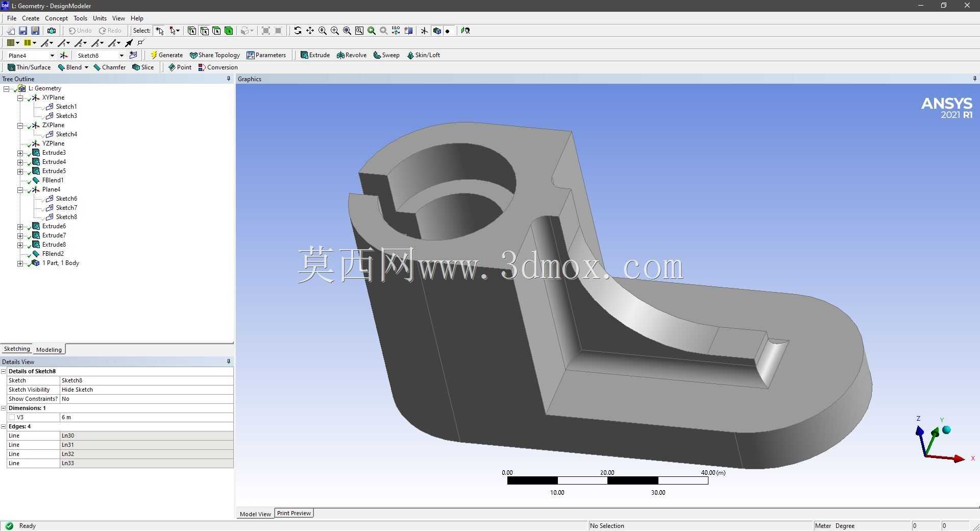Toggle the edges selection filter
980x531 pixels.
tap(204, 31)
